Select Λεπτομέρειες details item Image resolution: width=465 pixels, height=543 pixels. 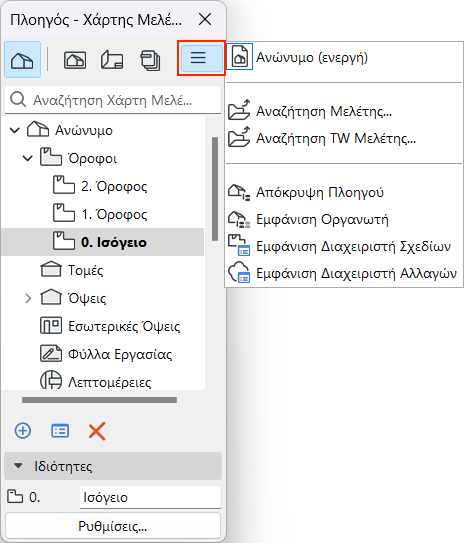(x=109, y=382)
